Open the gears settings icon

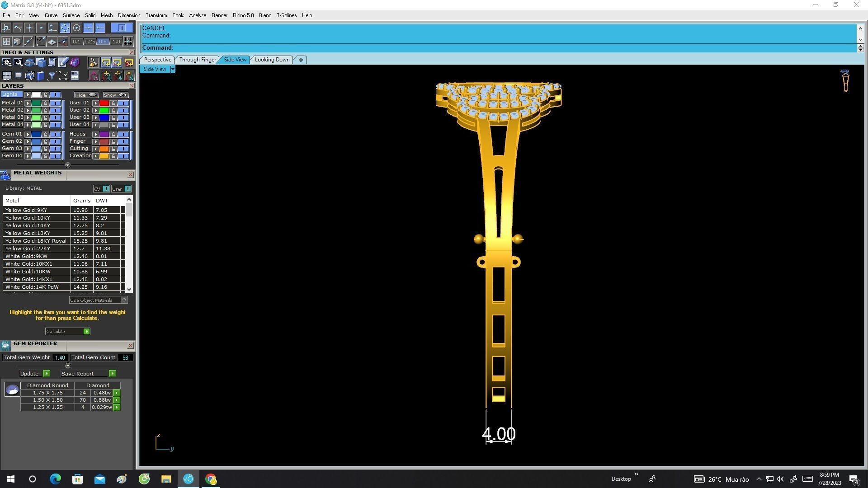7,62
